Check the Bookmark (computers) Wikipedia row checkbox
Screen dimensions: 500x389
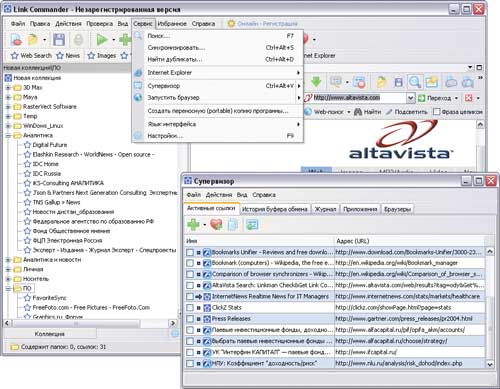pyautogui.click(x=190, y=263)
